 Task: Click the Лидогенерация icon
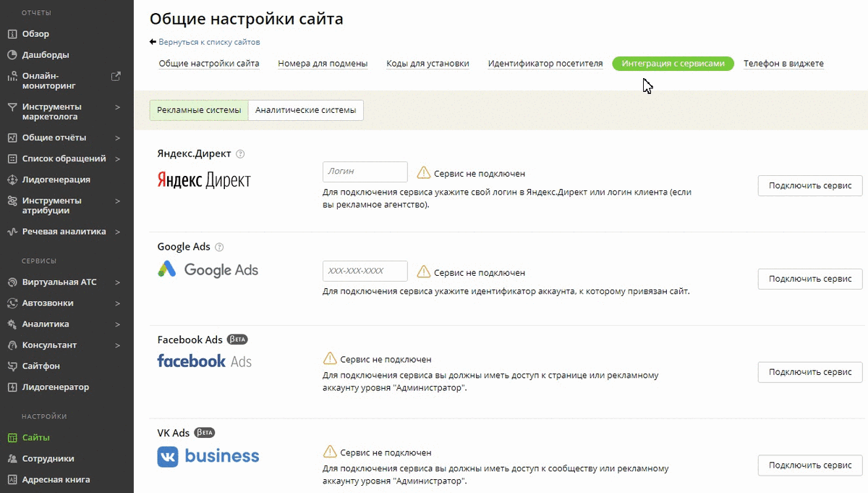(12, 180)
